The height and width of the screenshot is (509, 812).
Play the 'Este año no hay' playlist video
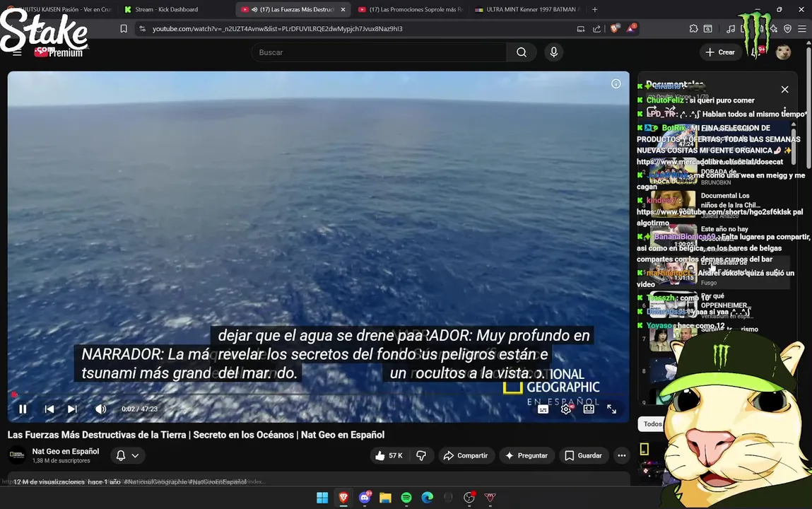point(714,237)
